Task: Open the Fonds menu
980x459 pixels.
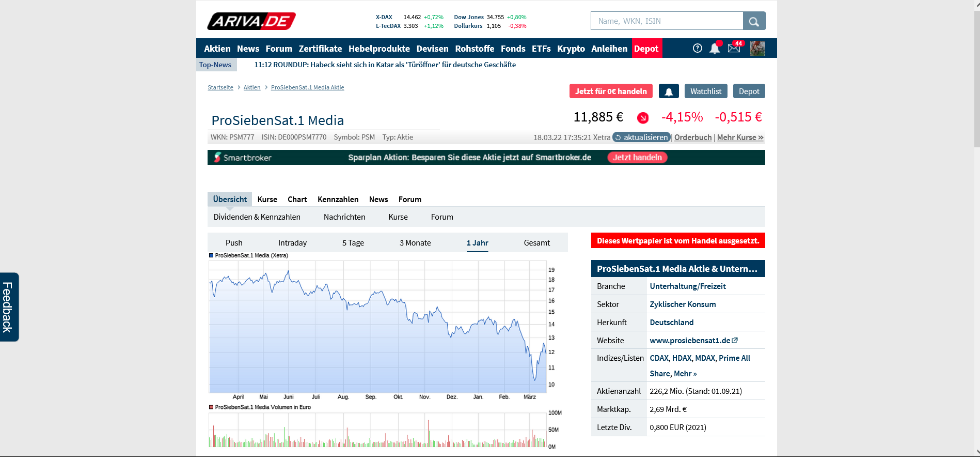Action: pos(513,49)
